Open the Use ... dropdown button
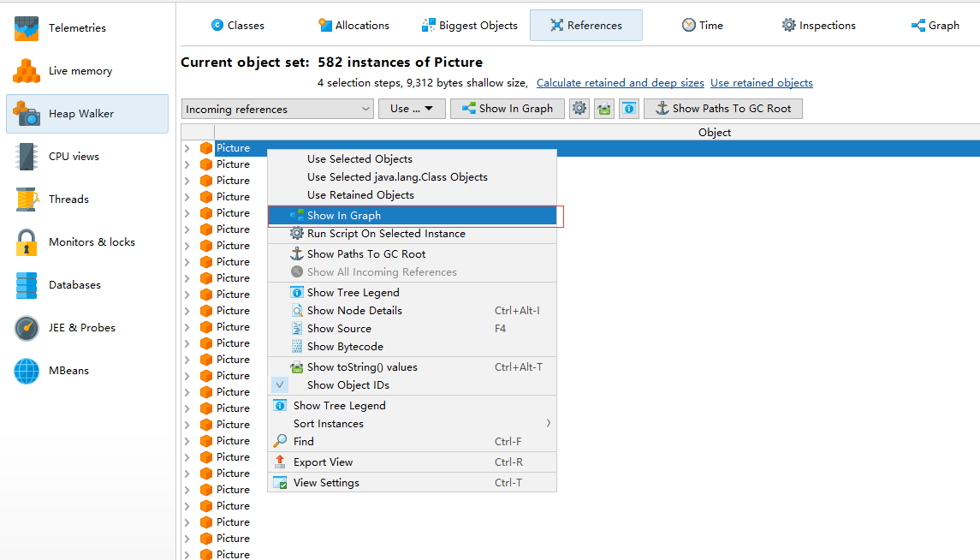This screenshot has width=980, height=560. 412,109
